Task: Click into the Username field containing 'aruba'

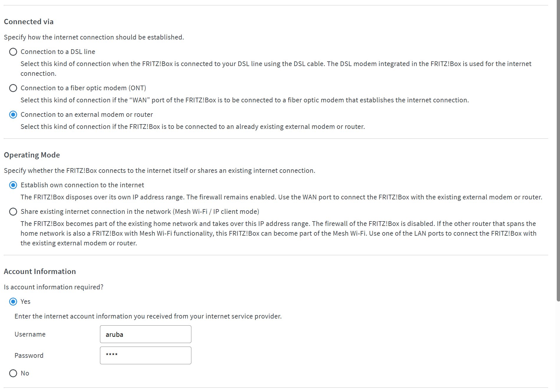Action: 145,334
